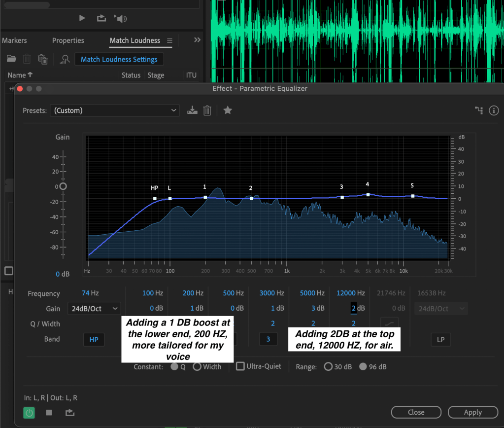Click the channel map routing icon

coord(478,110)
